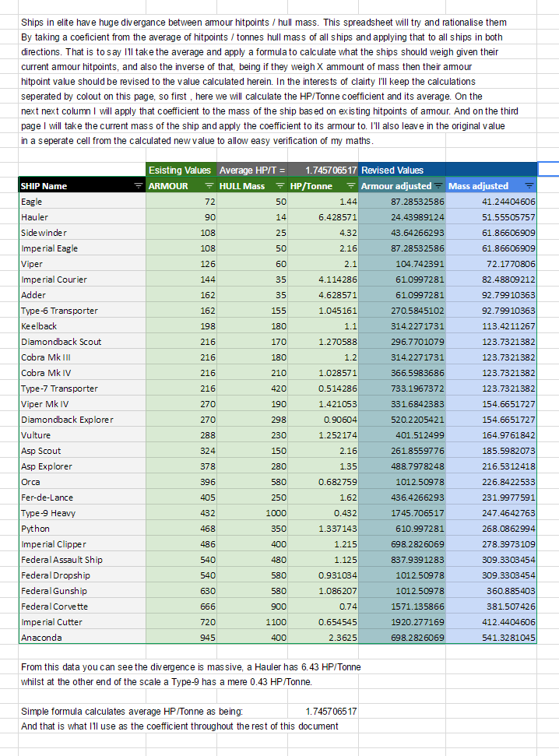559x756 pixels.
Task: Select the 'Average HP/T =' cell
Action: coord(252,170)
